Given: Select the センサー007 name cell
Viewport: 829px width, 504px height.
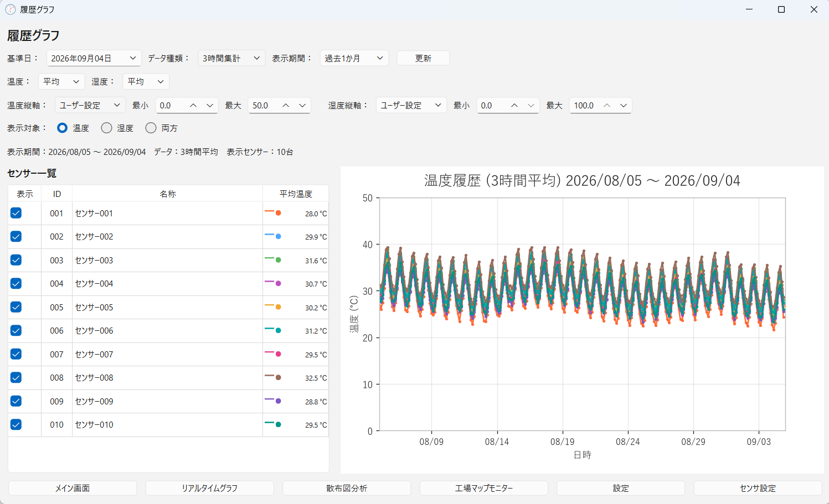Looking at the screenshot, I should pos(168,354).
